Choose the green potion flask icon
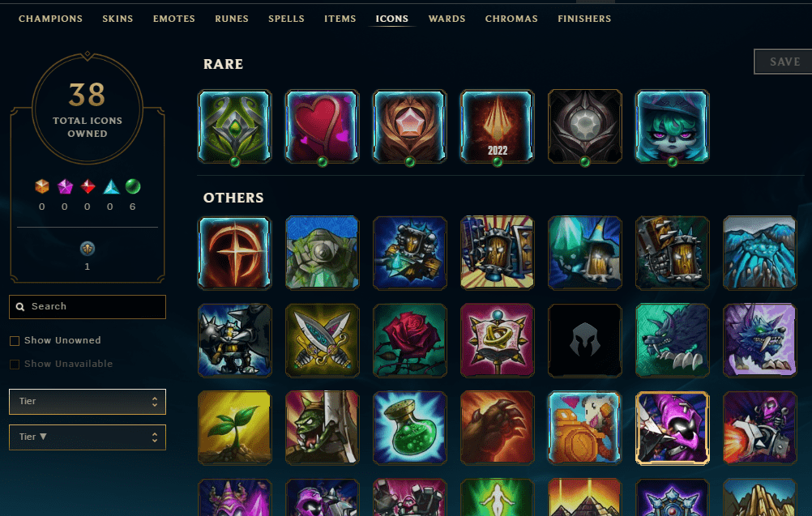The height and width of the screenshot is (516, 812). click(409, 428)
